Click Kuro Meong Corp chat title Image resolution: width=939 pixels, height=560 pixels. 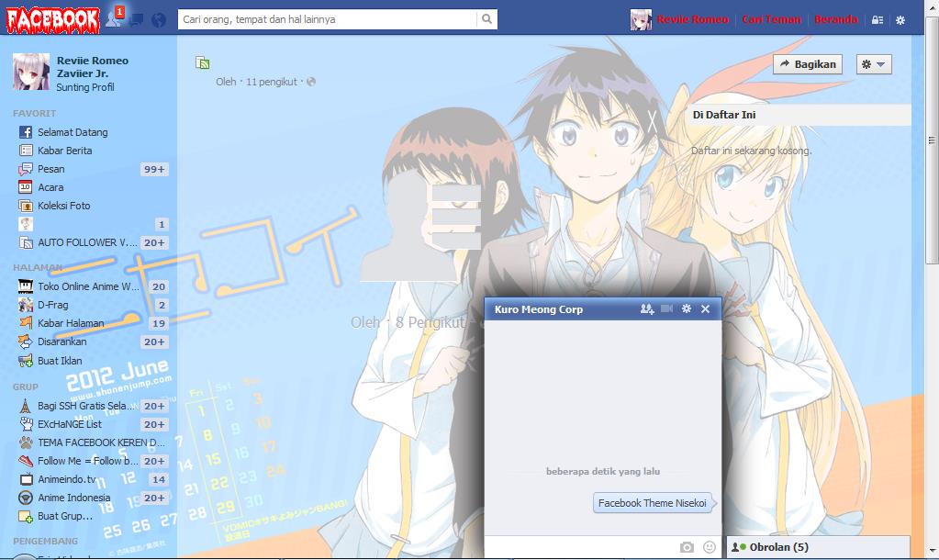tap(539, 309)
